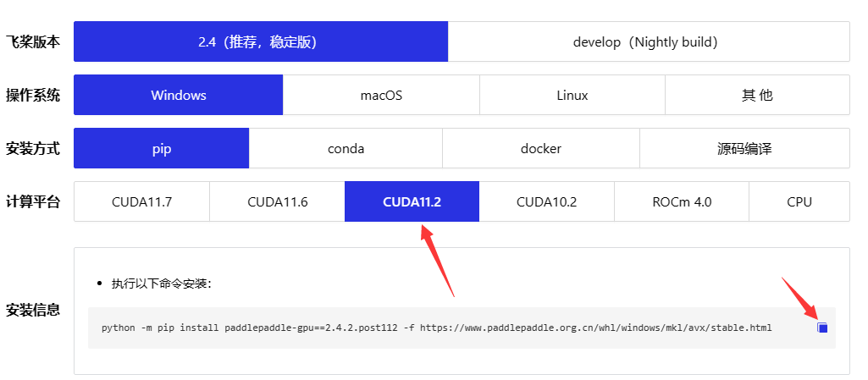Click the install command text
Viewport: 868px width, 380px height.
[436, 328]
